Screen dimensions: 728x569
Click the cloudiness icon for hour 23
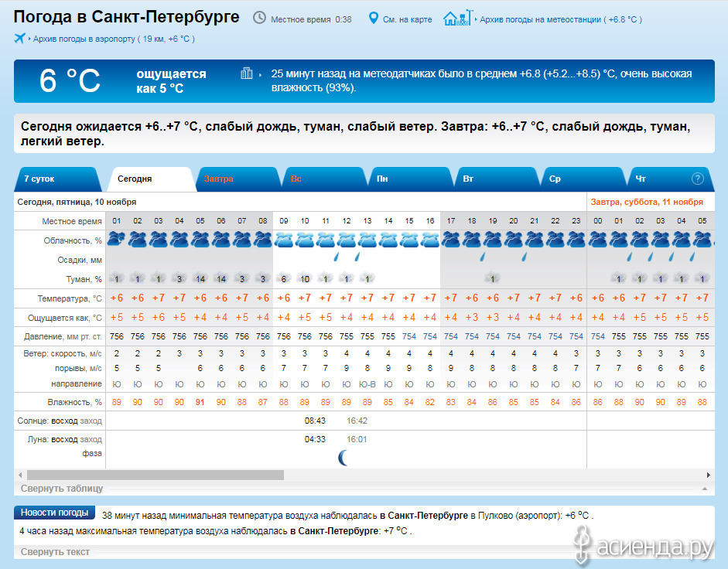click(x=576, y=240)
